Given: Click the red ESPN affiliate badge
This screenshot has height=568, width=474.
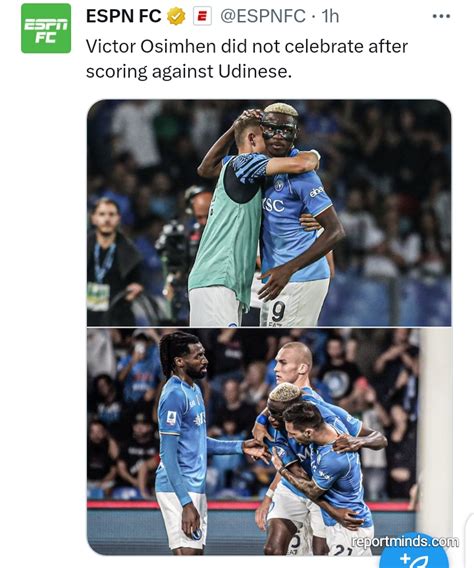Looking at the screenshot, I should [202, 17].
